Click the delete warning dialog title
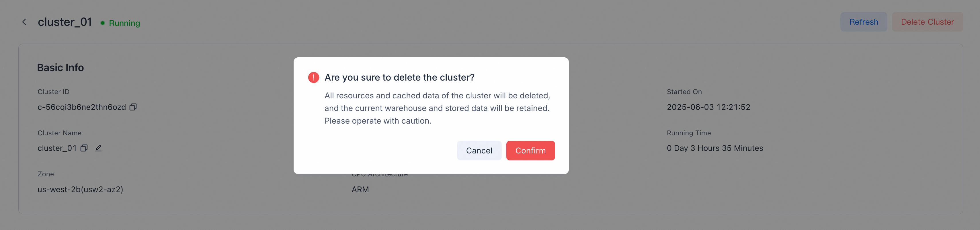Screen dimensions: 980x230 (x=399, y=77)
